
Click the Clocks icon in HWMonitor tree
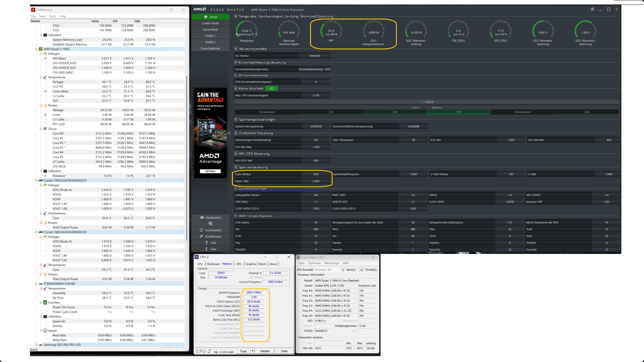45,129
